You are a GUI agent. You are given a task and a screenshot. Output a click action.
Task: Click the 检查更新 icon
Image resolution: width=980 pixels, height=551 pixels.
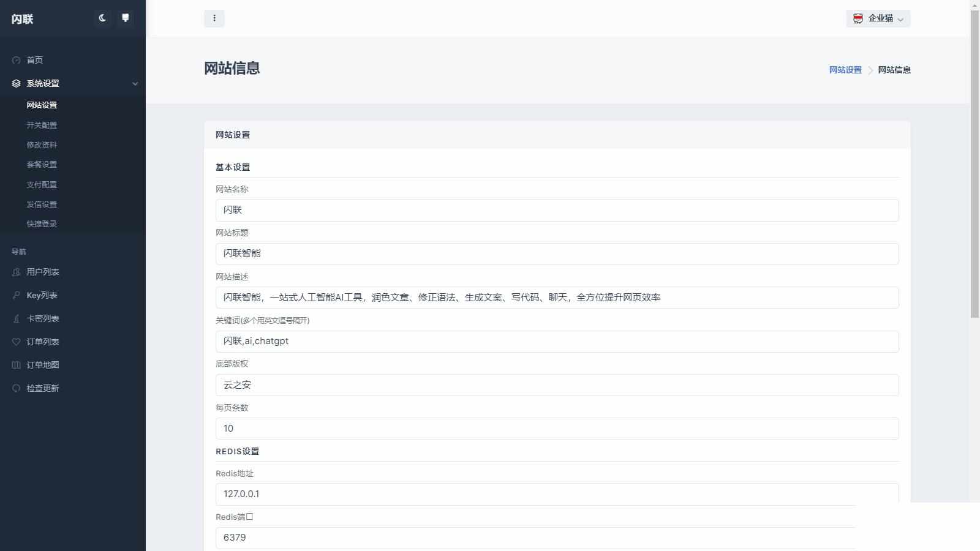[x=17, y=388]
